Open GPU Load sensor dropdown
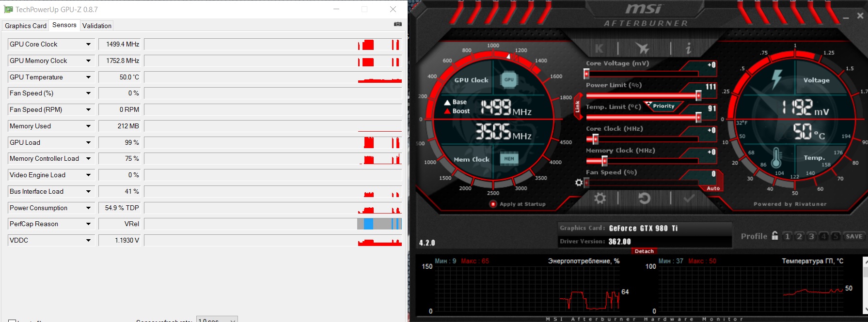The width and height of the screenshot is (868, 322). click(88, 142)
